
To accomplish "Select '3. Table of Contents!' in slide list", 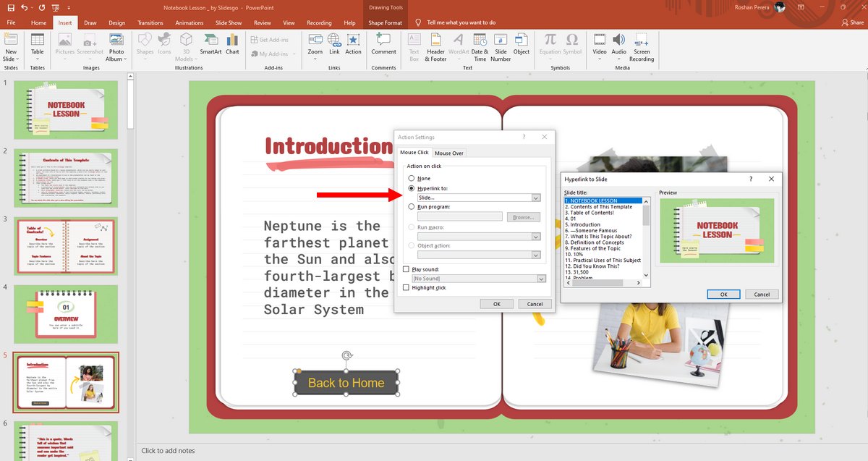I will click(x=603, y=213).
